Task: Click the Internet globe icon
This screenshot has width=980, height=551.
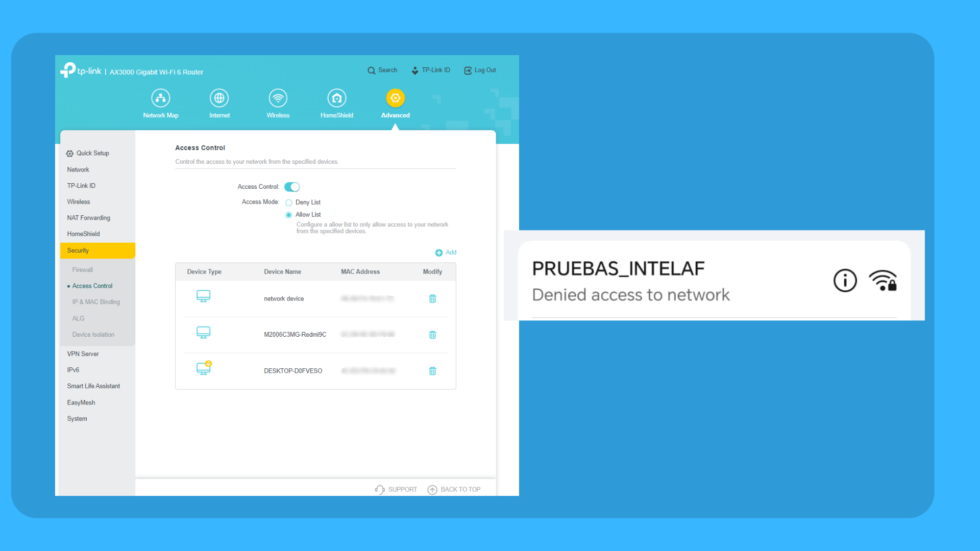Action: [219, 98]
